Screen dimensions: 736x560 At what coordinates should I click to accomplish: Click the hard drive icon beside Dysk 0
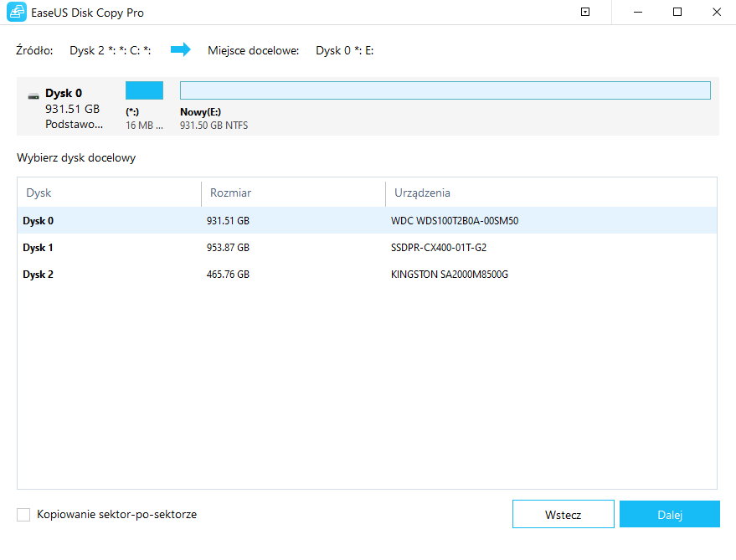pyautogui.click(x=33, y=95)
